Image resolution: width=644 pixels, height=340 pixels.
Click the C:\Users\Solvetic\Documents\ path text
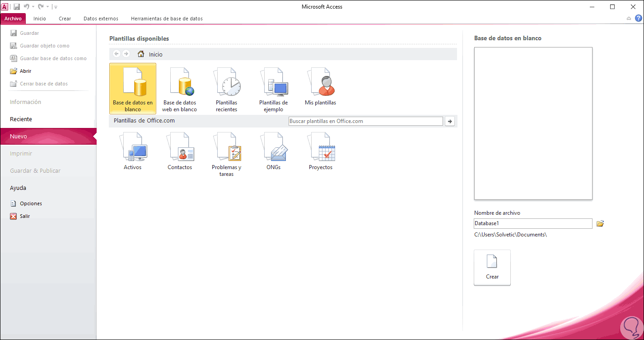click(x=510, y=235)
